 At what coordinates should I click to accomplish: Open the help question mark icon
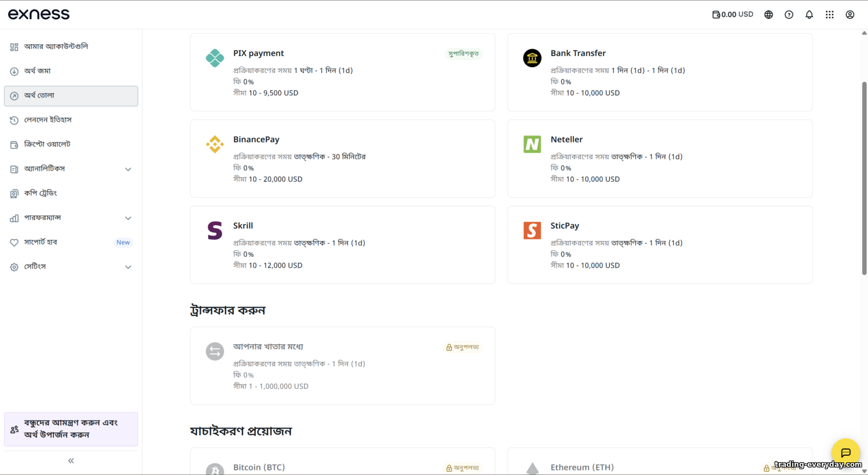[789, 14]
